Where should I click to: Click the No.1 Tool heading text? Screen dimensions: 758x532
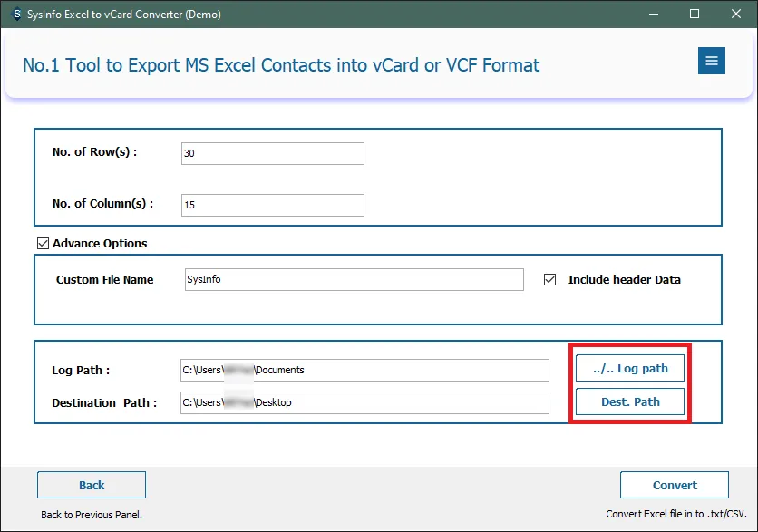tap(280, 65)
